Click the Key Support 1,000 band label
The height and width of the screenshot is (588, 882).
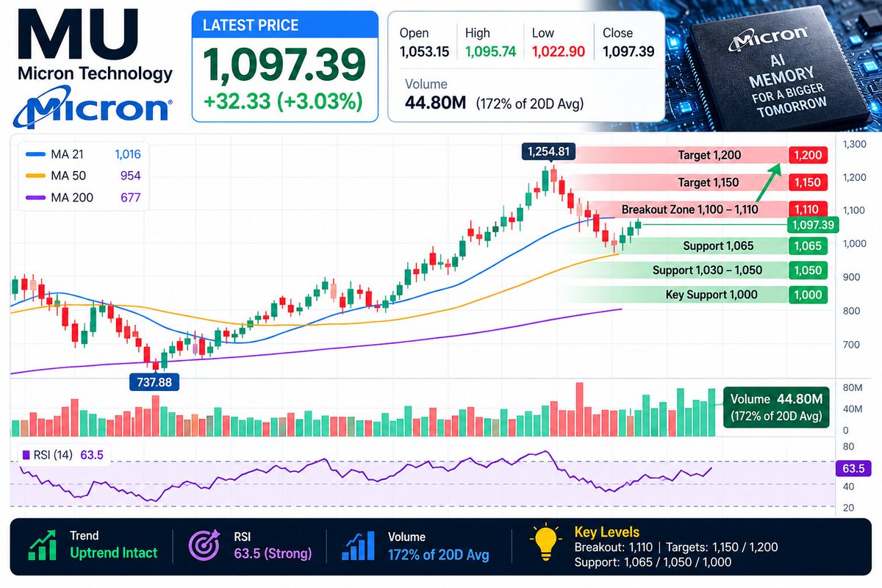[x=711, y=295]
